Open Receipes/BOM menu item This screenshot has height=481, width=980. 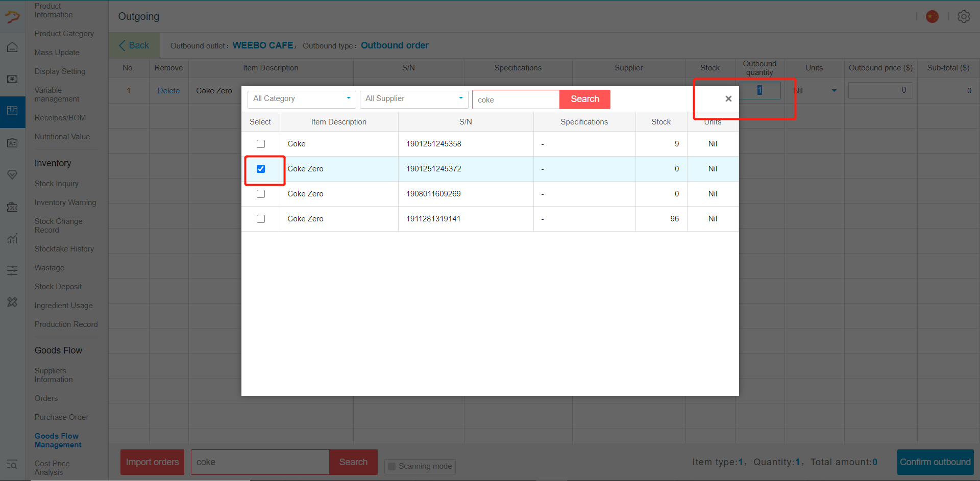click(60, 118)
